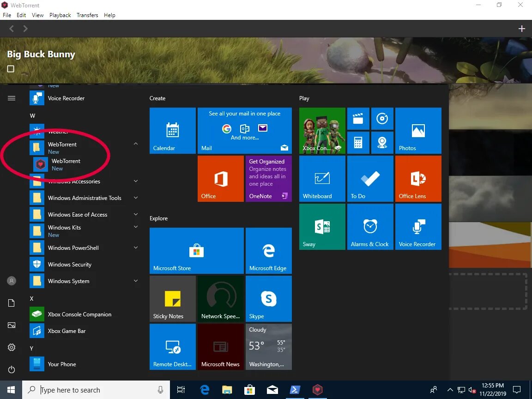The width and height of the screenshot is (532, 399).
Task: Open the Microsoft Edge tile
Action: (269, 251)
